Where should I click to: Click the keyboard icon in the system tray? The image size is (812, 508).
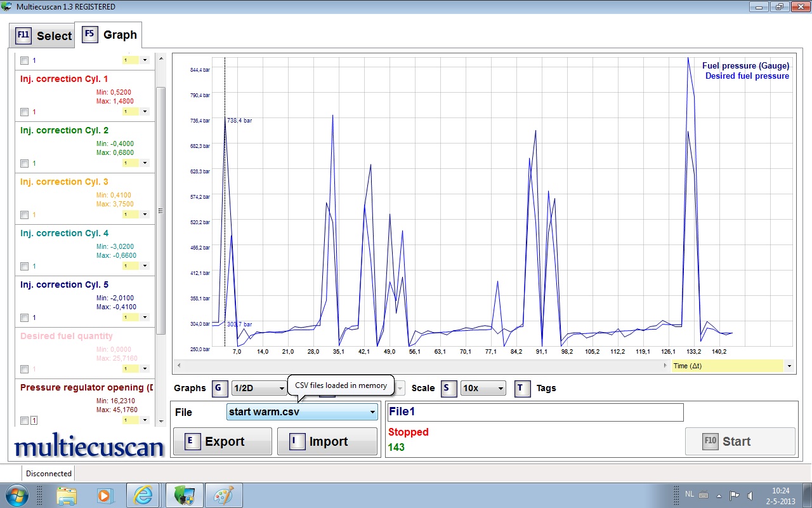click(x=704, y=495)
